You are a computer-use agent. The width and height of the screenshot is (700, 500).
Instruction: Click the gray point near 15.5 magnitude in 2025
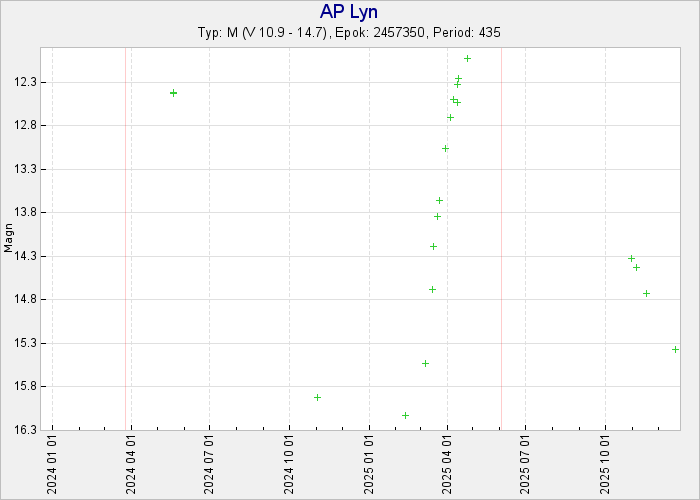pyautogui.click(x=425, y=363)
